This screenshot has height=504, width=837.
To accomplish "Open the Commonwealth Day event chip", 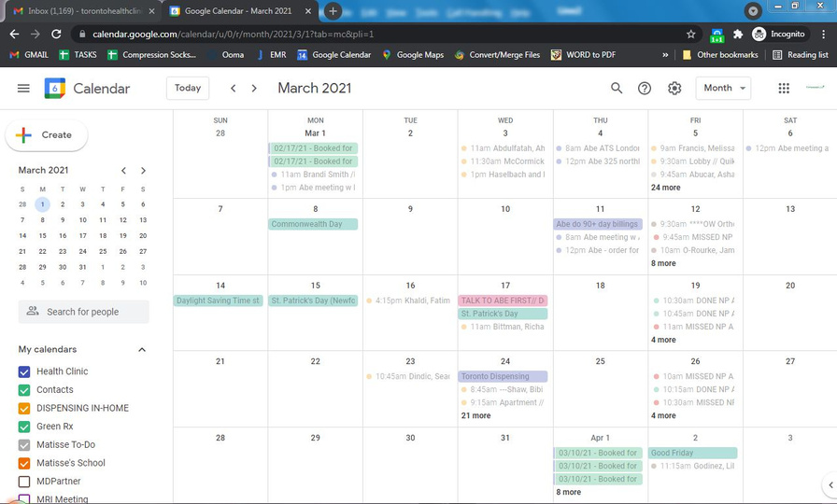I will click(314, 224).
